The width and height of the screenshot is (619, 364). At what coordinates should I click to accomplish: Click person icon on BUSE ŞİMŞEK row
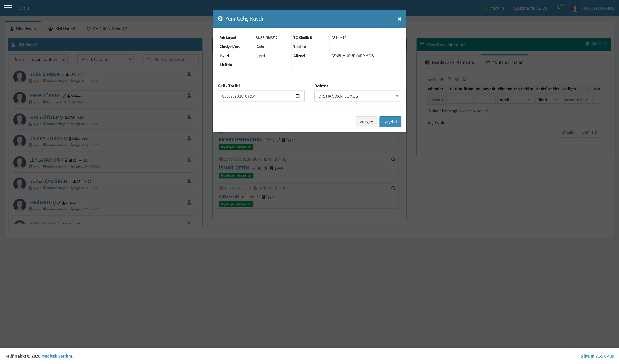pyautogui.click(x=189, y=74)
